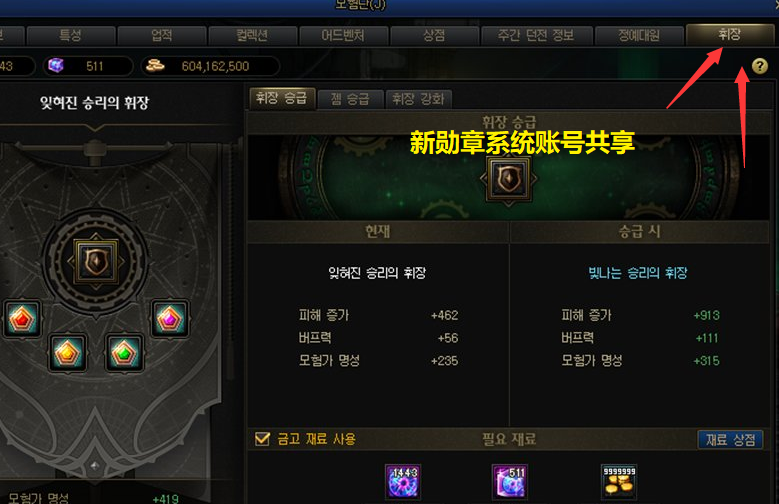Click the central shield emblem in banner
This screenshot has width=779, height=504.
[x=96, y=261]
